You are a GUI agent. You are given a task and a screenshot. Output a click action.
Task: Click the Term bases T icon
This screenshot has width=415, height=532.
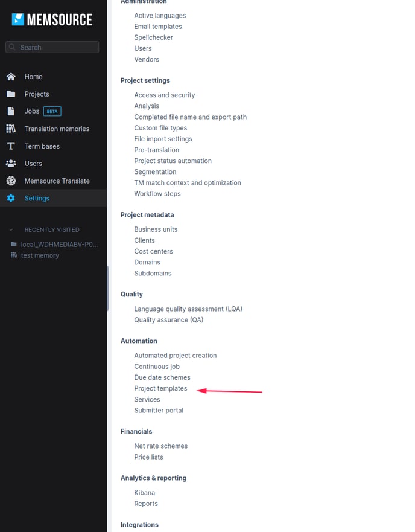pos(11,146)
